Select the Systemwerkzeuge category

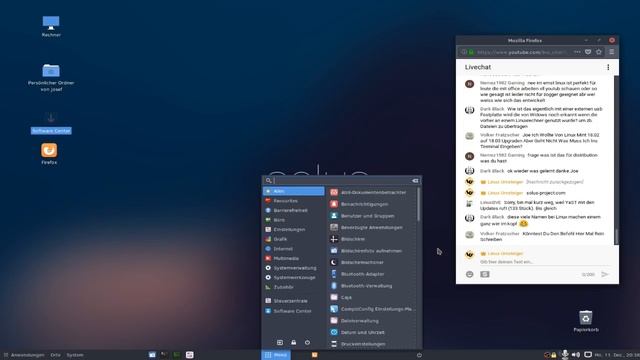pyautogui.click(x=293, y=278)
